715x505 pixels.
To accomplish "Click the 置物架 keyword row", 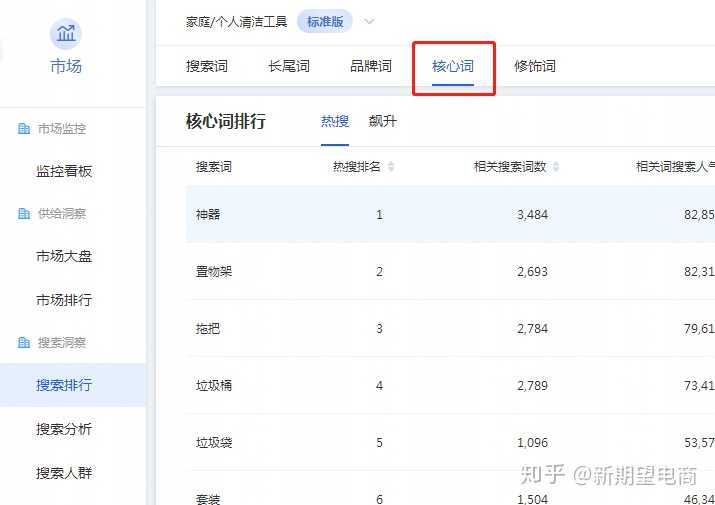I will coord(451,271).
